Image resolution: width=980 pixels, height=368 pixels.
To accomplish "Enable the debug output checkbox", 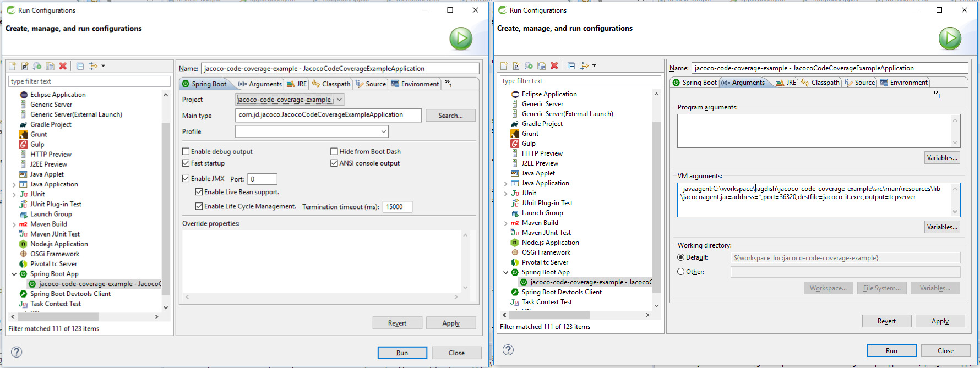I will pyautogui.click(x=186, y=151).
